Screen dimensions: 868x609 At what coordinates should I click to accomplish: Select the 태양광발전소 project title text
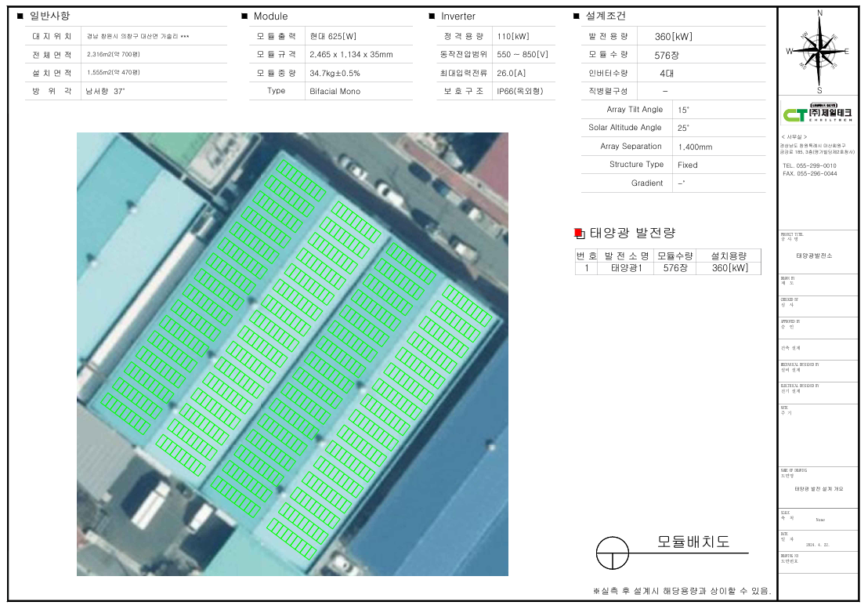[815, 256]
